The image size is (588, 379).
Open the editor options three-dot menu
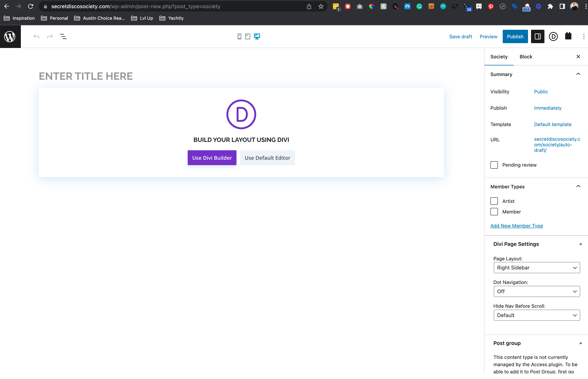point(584,37)
